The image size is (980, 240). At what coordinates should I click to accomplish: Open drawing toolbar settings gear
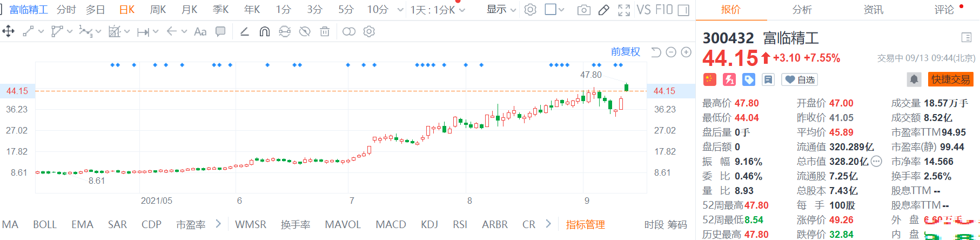tap(369, 32)
